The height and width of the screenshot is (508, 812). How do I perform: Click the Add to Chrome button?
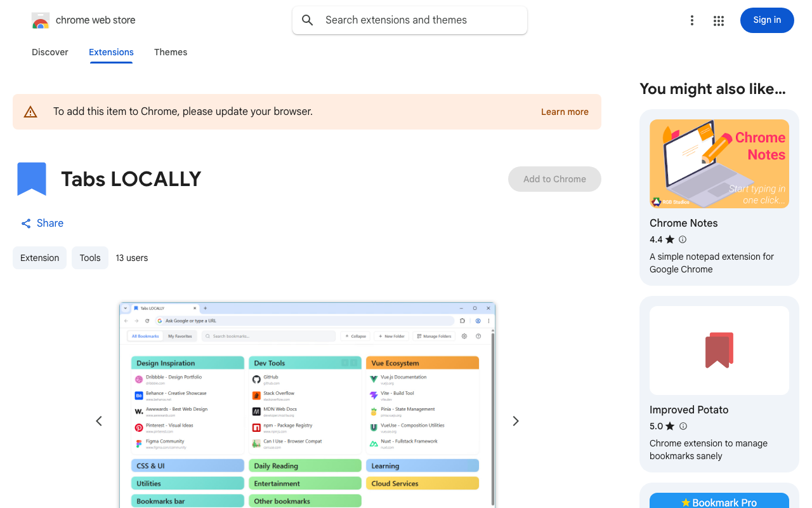[x=554, y=179]
